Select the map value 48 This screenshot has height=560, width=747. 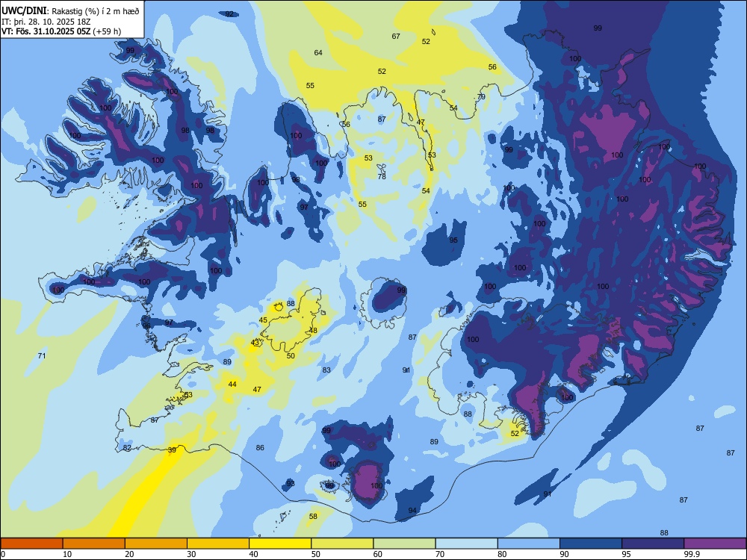point(313,331)
